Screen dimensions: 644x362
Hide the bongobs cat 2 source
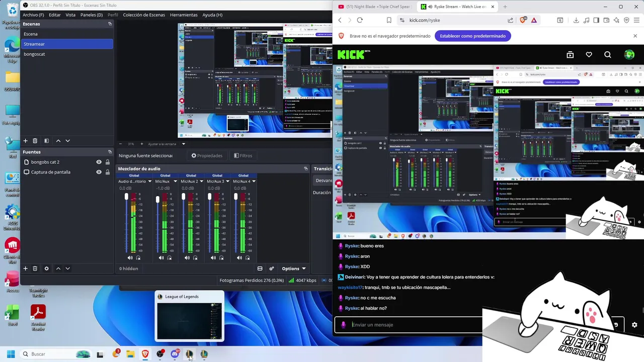click(99, 162)
